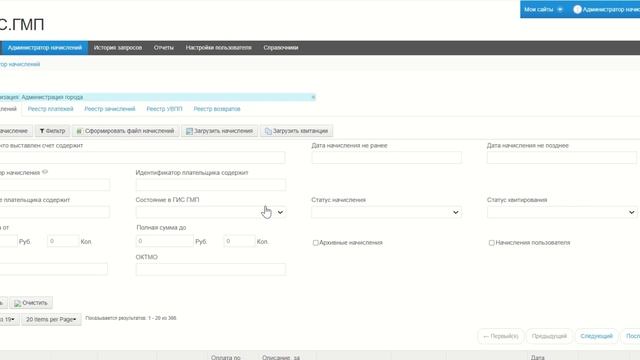Focus Идентификатор плательщика содержит field
Screen dimensions: 640x360
pyautogui.click(x=211, y=185)
